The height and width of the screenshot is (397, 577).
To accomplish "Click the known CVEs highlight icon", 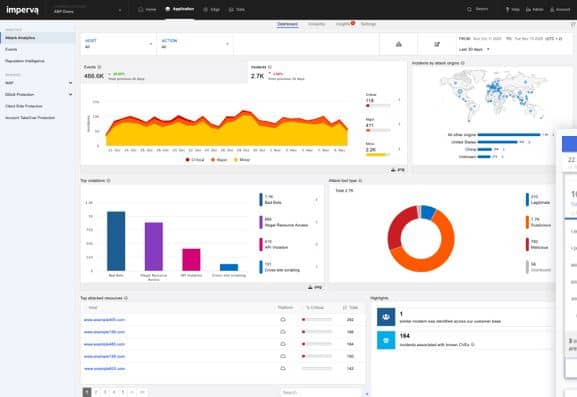I will click(386, 340).
